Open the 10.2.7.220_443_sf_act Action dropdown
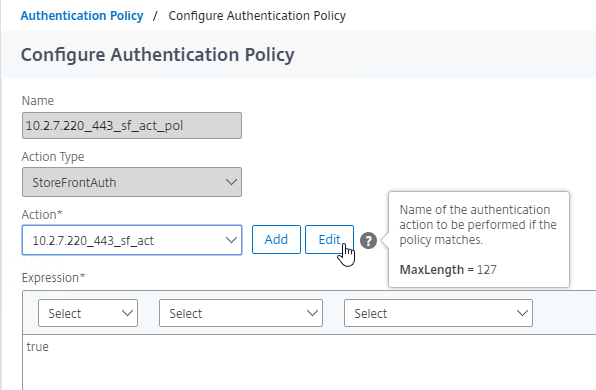This screenshot has height=390, width=596. pyautogui.click(x=132, y=240)
